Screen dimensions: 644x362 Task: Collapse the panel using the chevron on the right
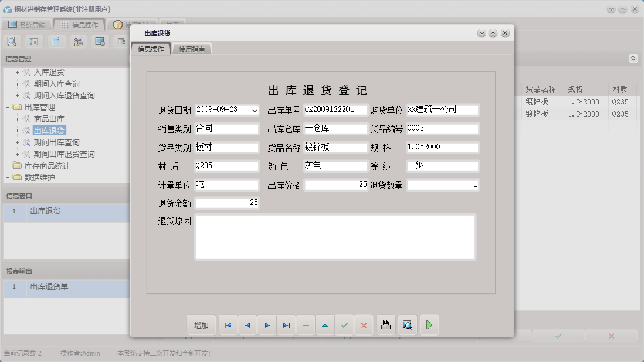(x=633, y=58)
